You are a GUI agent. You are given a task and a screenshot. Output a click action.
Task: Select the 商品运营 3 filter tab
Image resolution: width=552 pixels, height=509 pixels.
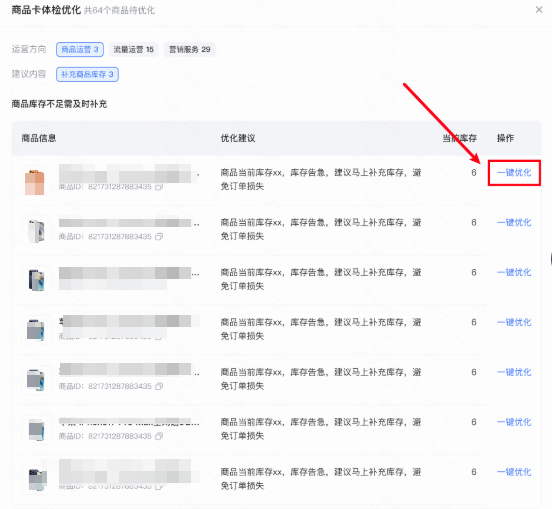click(x=80, y=49)
